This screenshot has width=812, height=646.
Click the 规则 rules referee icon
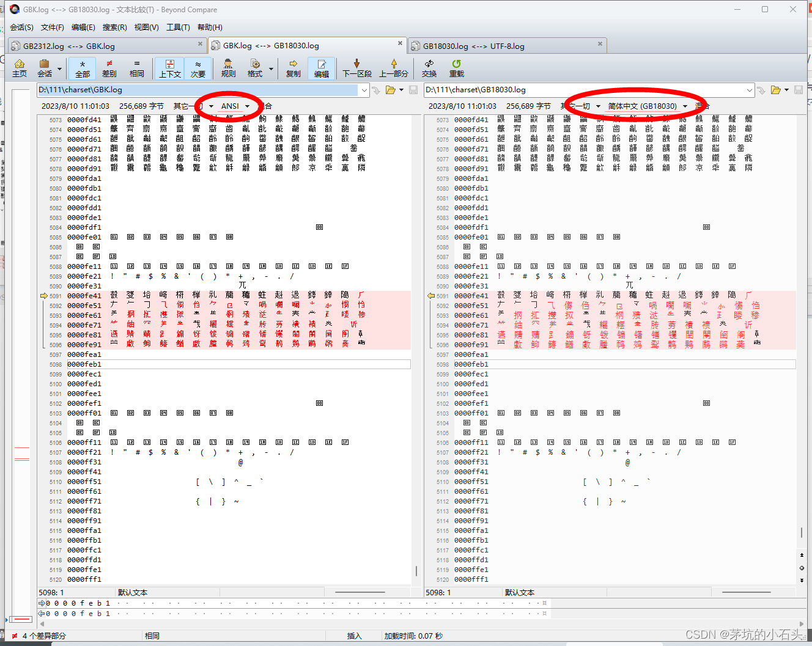coord(228,68)
